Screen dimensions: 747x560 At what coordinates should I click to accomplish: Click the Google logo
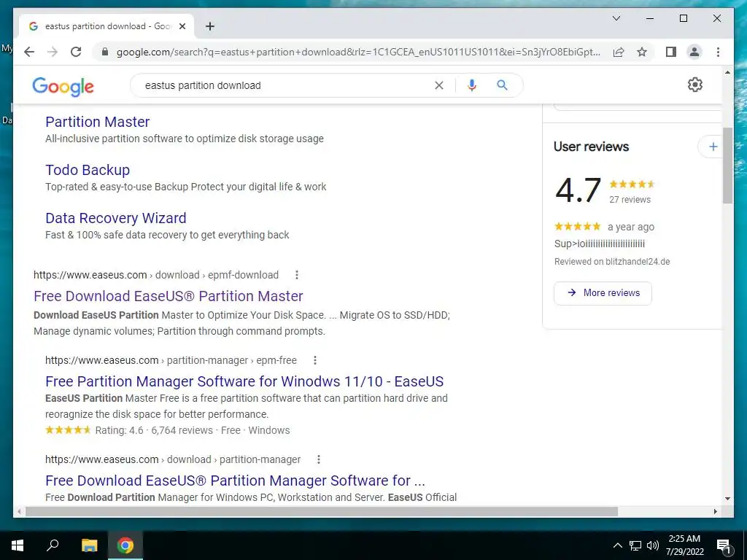(63, 87)
